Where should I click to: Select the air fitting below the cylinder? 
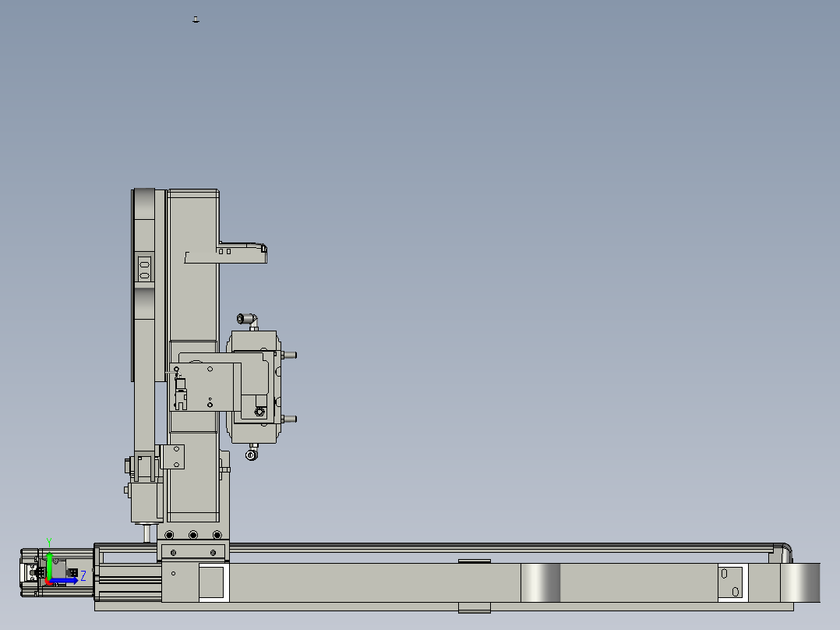(x=252, y=452)
